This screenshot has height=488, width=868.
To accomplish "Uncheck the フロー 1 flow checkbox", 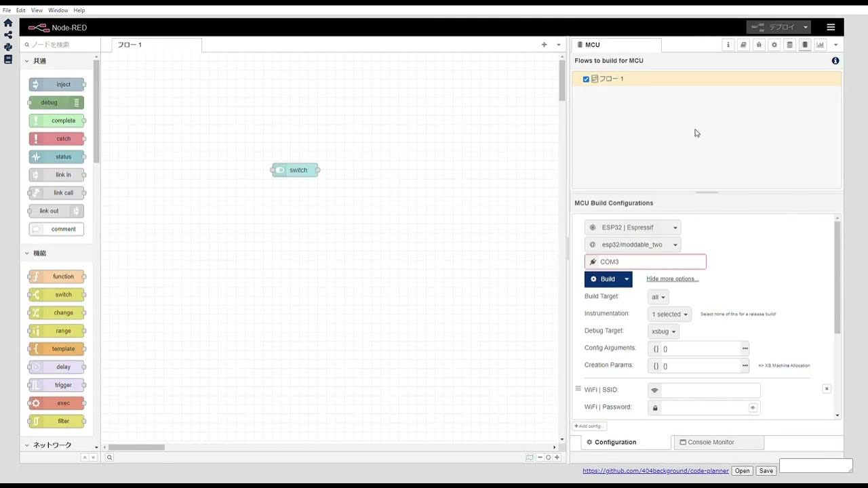I will click(x=586, y=79).
